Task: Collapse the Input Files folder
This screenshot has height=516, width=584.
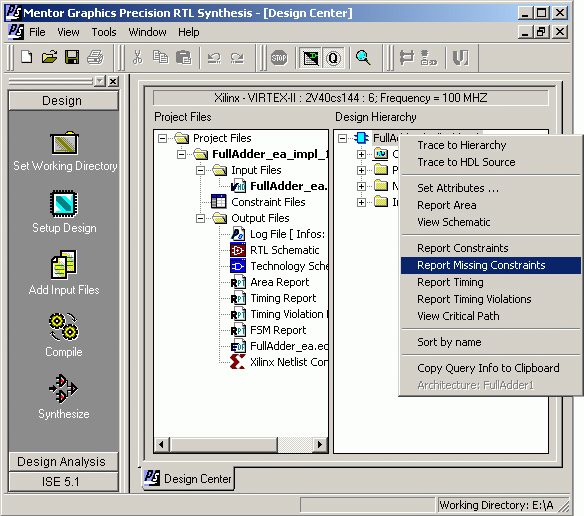Action: 200,170
